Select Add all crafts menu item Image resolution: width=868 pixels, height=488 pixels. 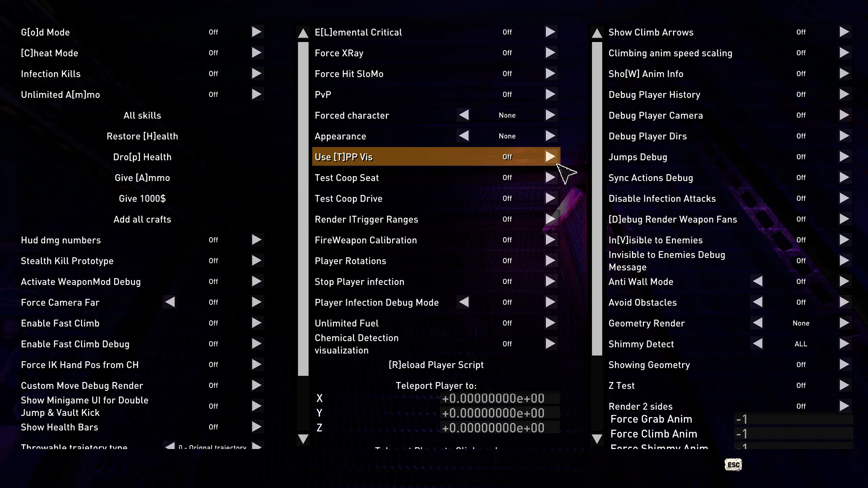(142, 219)
